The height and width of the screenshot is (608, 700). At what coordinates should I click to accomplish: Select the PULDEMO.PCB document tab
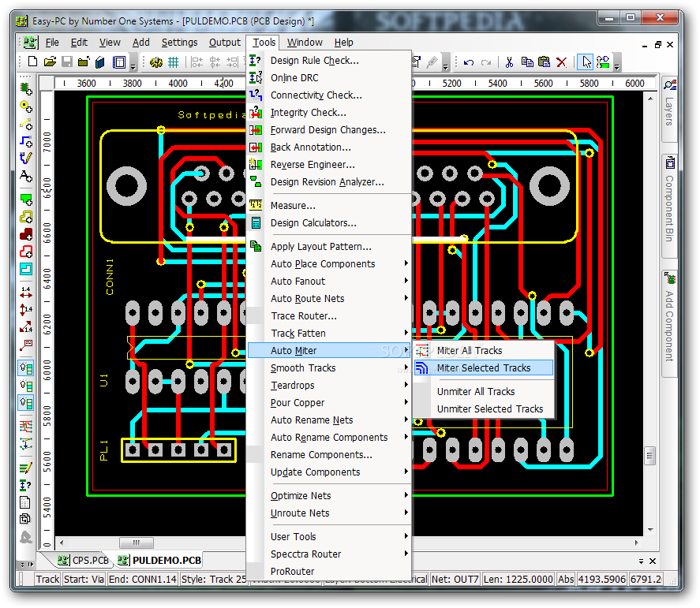pos(160,560)
